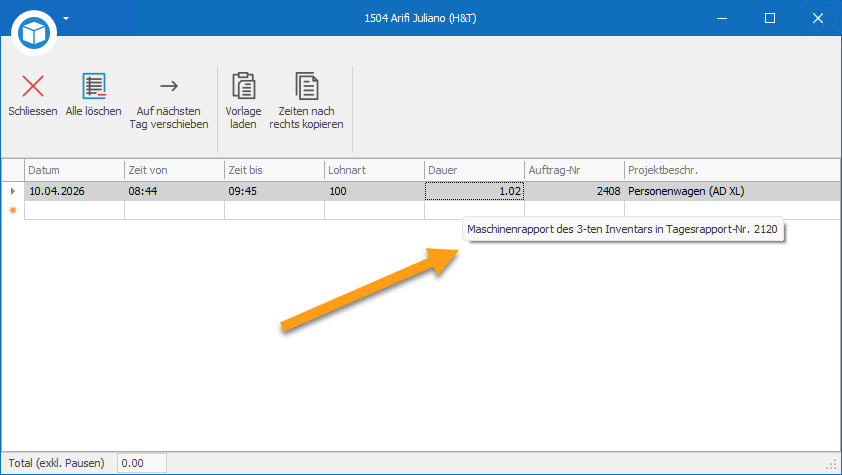
Task: Select the Auftrag-Nr cell 2408
Action: point(574,191)
